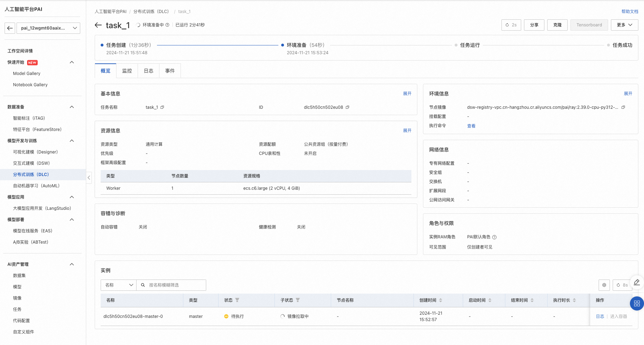Open 智能标注（iTAG）in sidebar
644x345 pixels.
tap(29, 118)
